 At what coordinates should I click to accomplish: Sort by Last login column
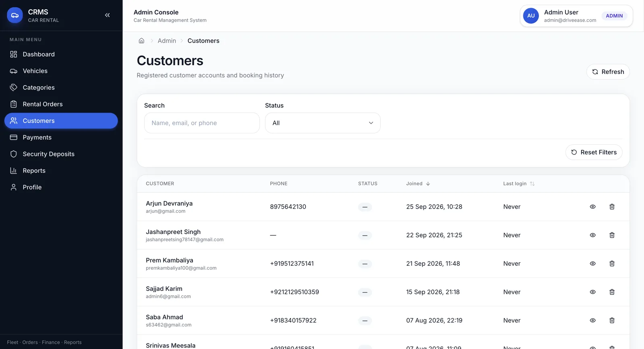(519, 184)
